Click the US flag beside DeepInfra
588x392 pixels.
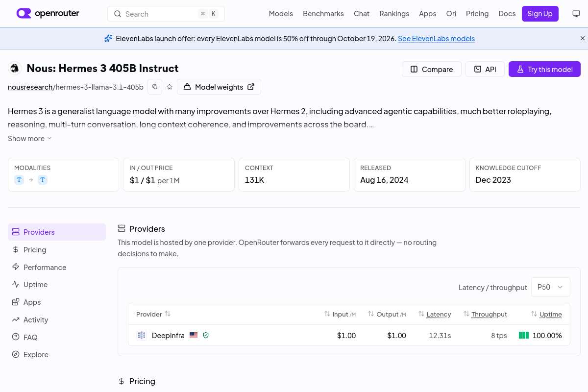click(194, 335)
